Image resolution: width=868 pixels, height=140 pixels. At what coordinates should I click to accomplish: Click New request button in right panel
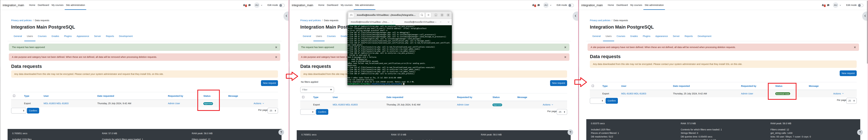pos(848,73)
